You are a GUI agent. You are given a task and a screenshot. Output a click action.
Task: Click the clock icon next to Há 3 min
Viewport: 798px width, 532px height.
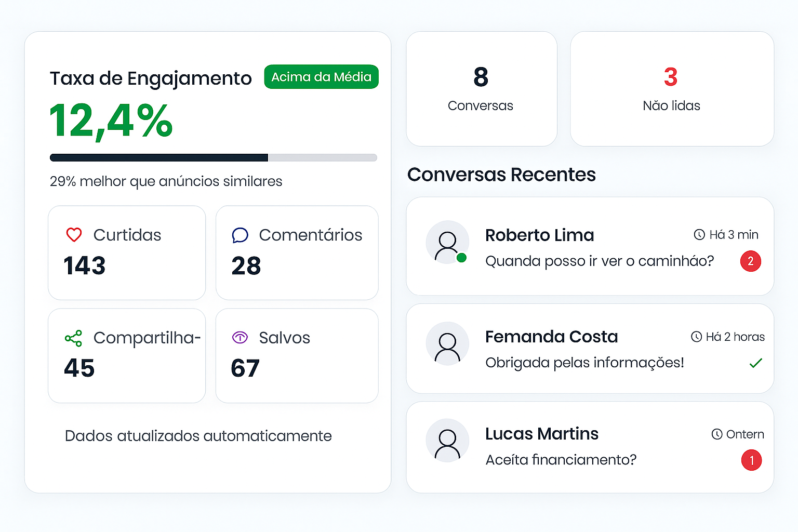(699, 235)
